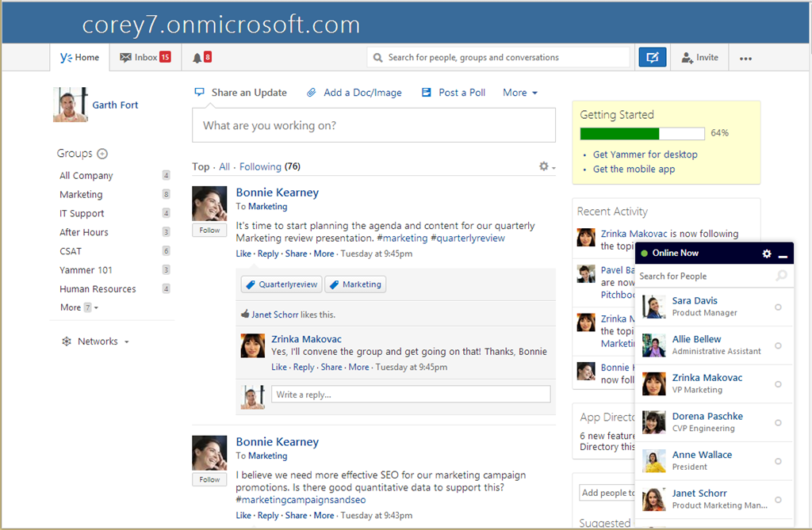Expand the Networks dropdown

(95, 341)
